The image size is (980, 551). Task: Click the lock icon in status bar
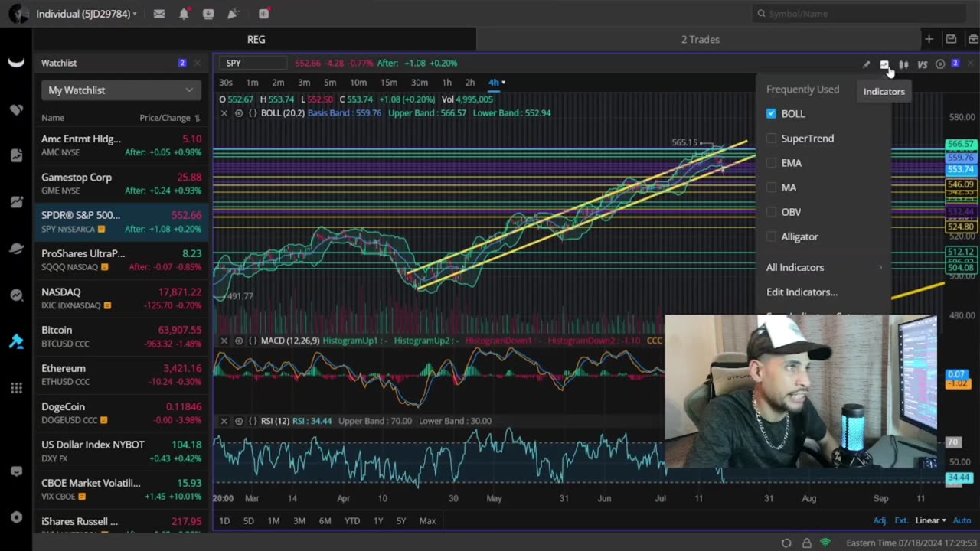(806, 543)
